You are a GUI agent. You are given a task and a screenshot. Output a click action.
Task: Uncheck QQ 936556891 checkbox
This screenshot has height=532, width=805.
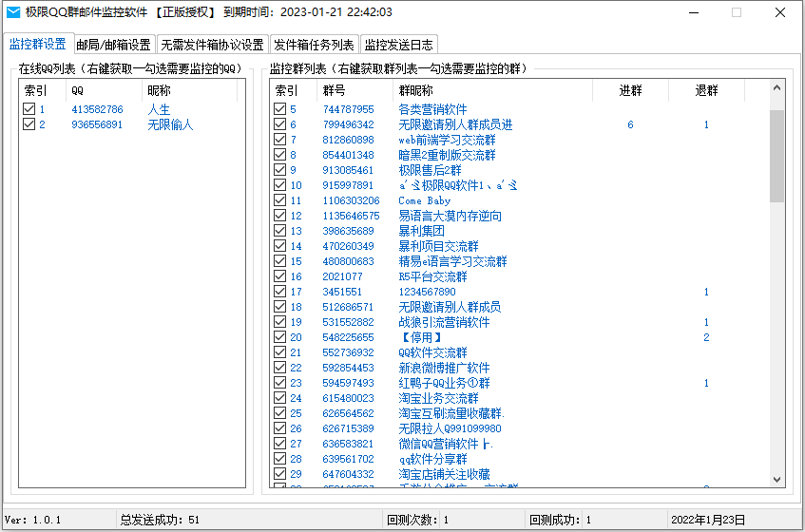click(x=29, y=124)
